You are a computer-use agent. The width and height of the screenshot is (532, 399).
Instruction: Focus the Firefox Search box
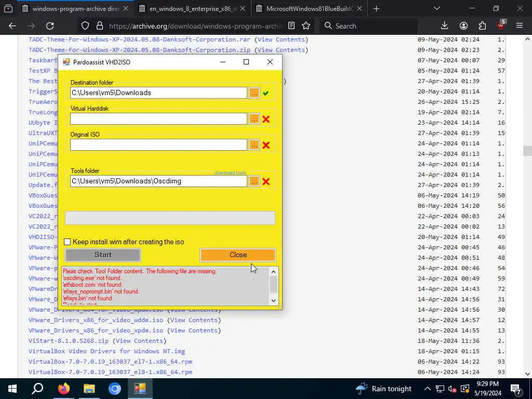(x=369, y=26)
